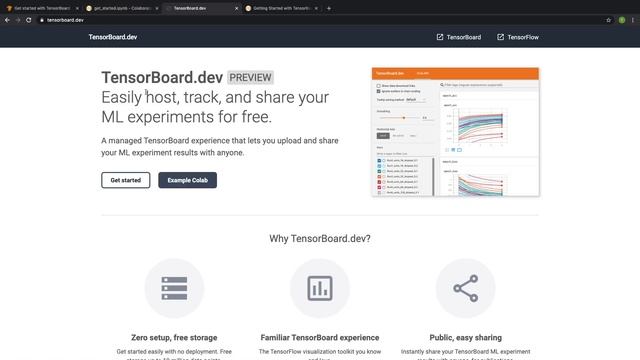Reload the page with the refresh icon
The width and height of the screenshot is (640, 360).
[29, 20]
